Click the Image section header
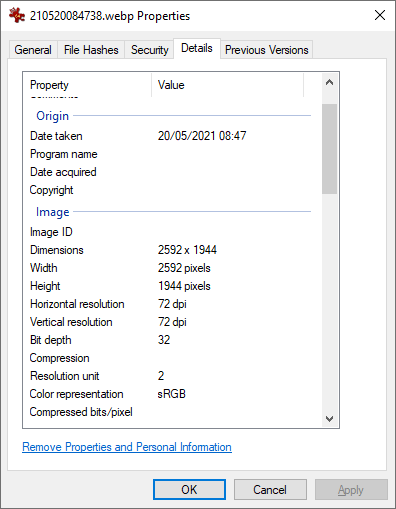The image size is (396, 509). [x=52, y=212]
